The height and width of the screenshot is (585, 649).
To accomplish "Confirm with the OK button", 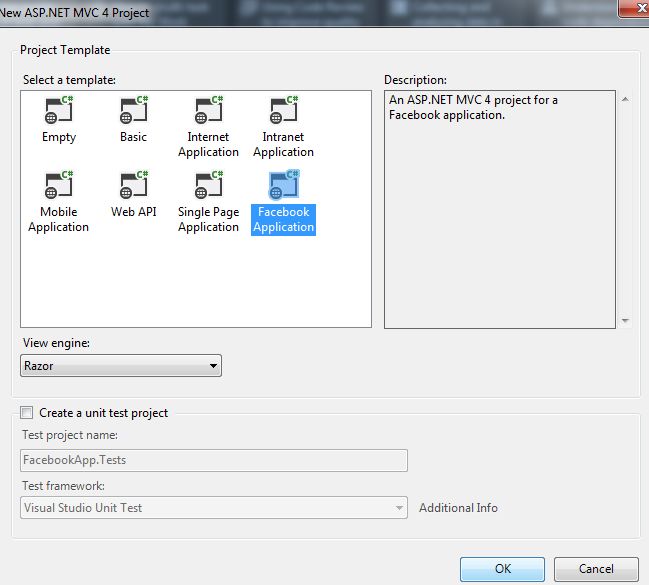I will tap(502, 569).
